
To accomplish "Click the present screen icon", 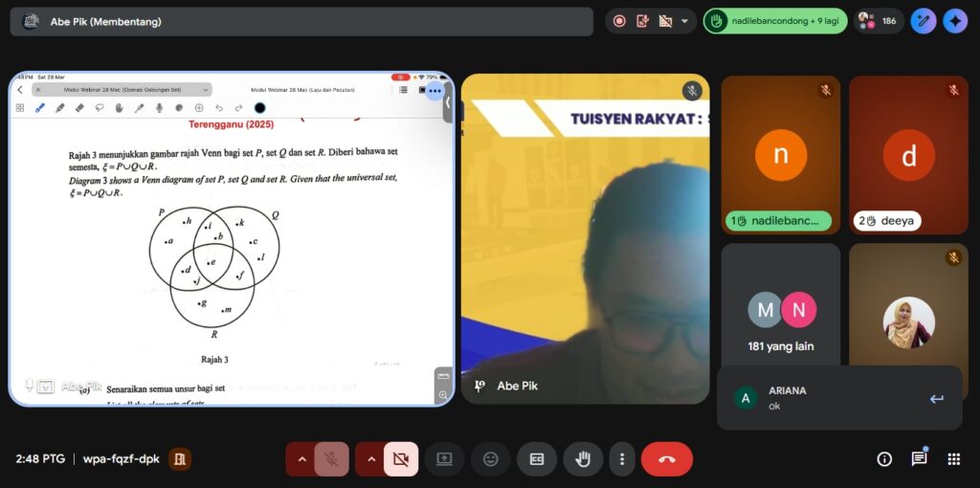I will pyautogui.click(x=444, y=459).
